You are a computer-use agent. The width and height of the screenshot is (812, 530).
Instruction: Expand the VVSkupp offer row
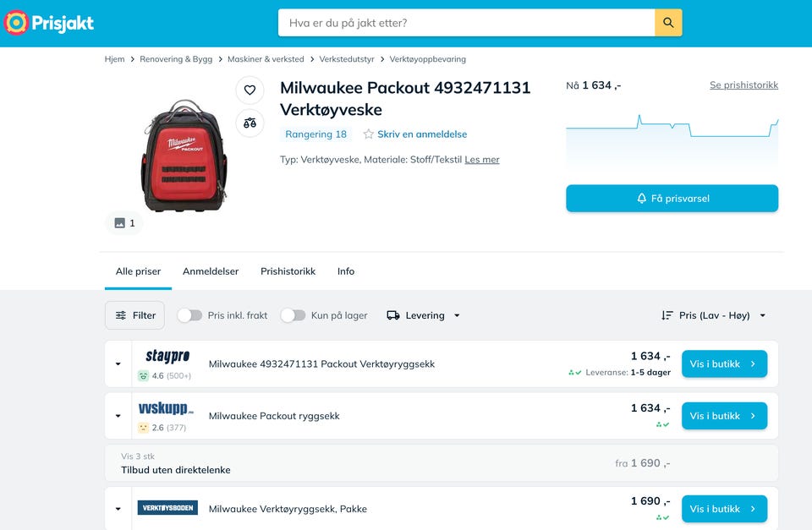pos(118,416)
